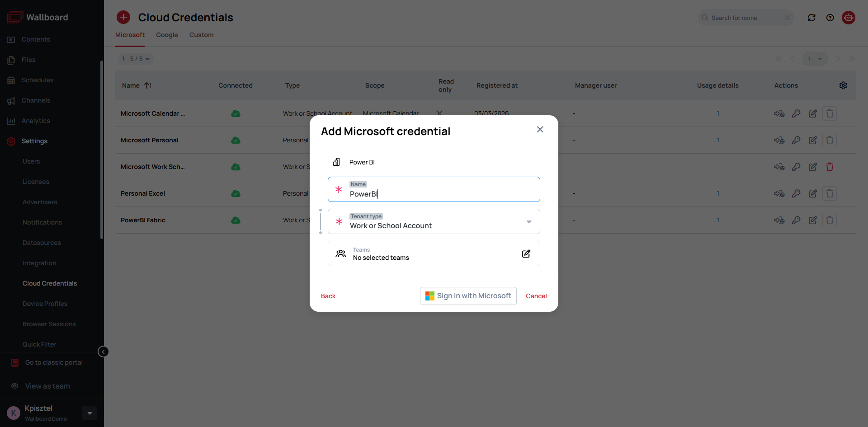Click Sign in with Microsoft button
Image resolution: width=868 pixels, height=427 pixels.
pyautogui.click(x=468, y=296)
